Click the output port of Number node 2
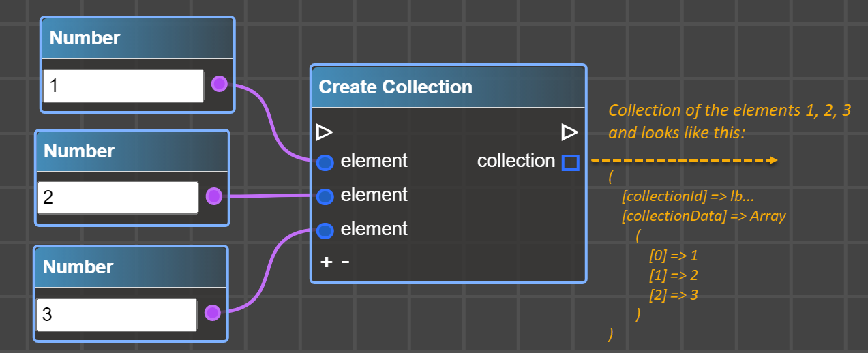Image resolution: width=868 pixels, height=353 pixels. coord(213,197)
